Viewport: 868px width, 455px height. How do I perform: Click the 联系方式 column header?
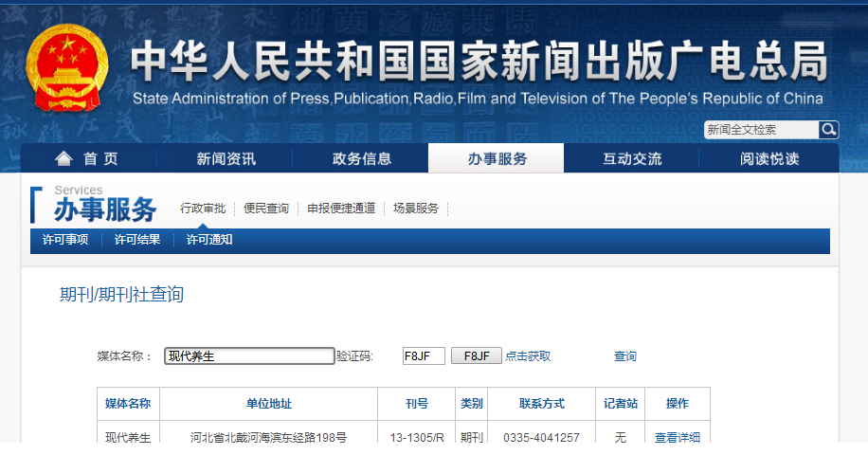pos(541,404)
